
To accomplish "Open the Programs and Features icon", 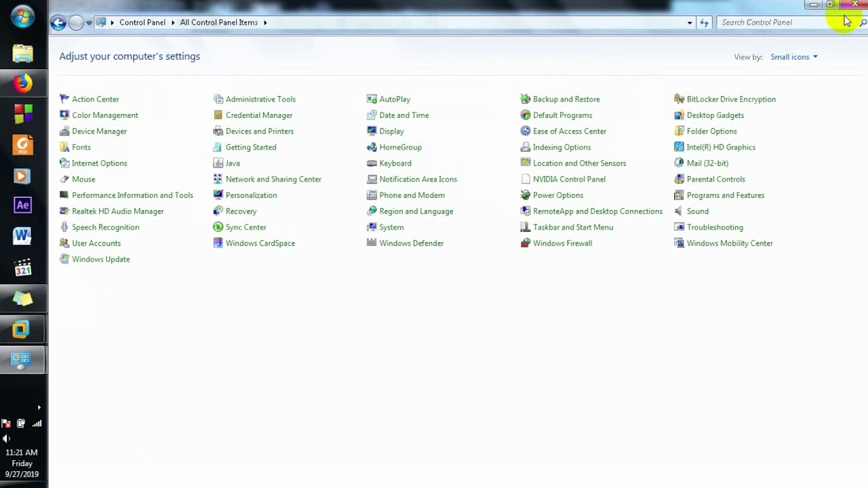I will (x=679, y=195).
